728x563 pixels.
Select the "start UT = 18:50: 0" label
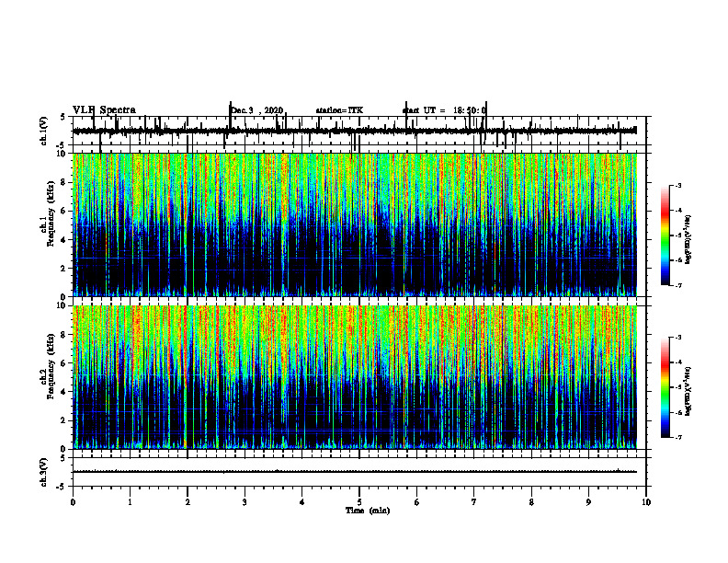click(x=444, y=110)
